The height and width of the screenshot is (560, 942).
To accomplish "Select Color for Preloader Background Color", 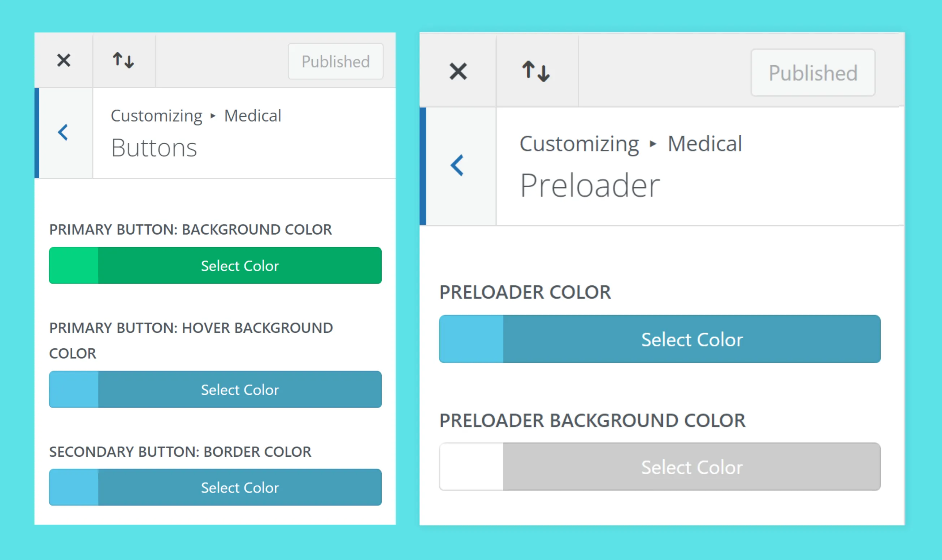I will click(692, 467).
